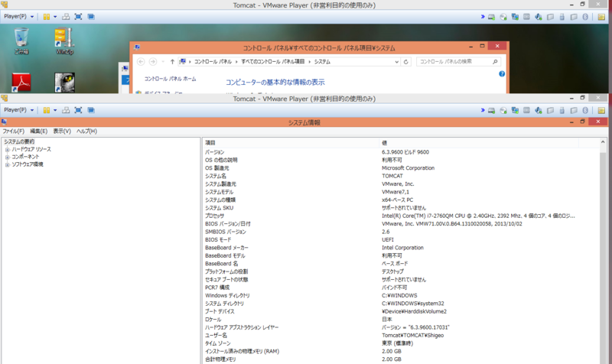612x364 pixels.
Task: Open Control Panel help question-mark icon
Action: pos(502,73)
